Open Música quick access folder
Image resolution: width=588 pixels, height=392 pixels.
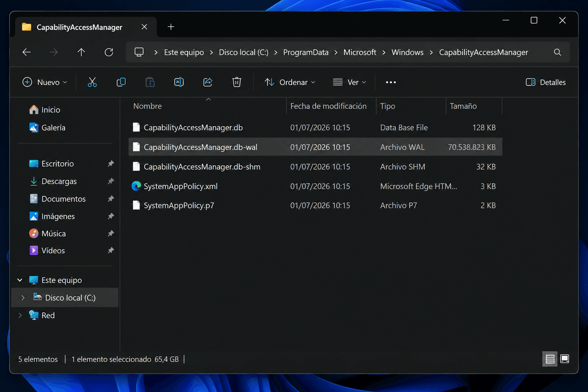tap(54, 234)
